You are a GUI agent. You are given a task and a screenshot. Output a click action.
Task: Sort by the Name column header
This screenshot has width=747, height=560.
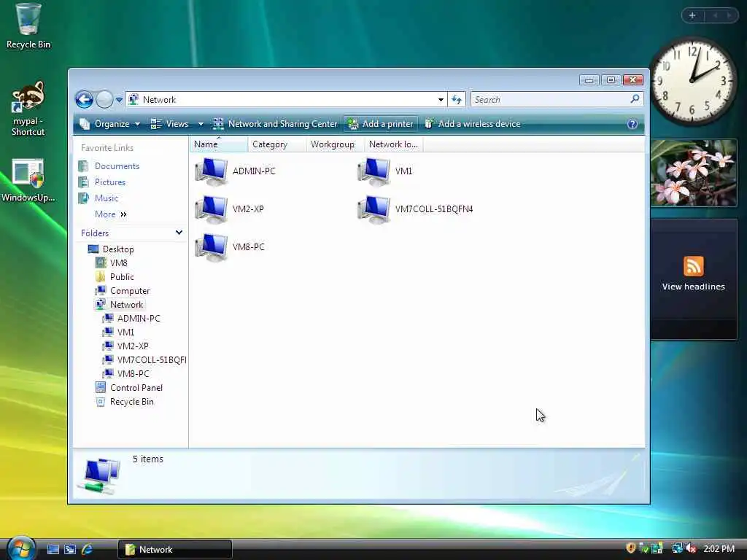click(219, 144)
